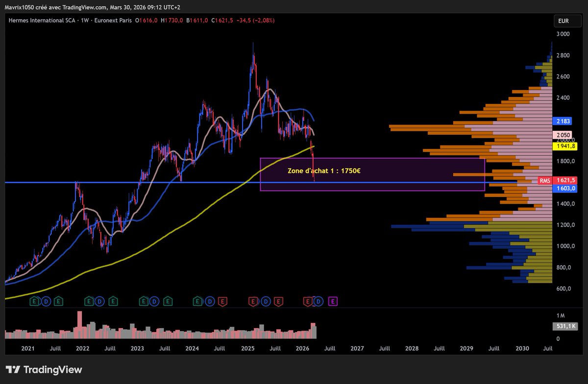The width and height of the screenshot is (588, 384).
Task: Click the purple upcoming earnings E marker
Action: pos(333,301)
